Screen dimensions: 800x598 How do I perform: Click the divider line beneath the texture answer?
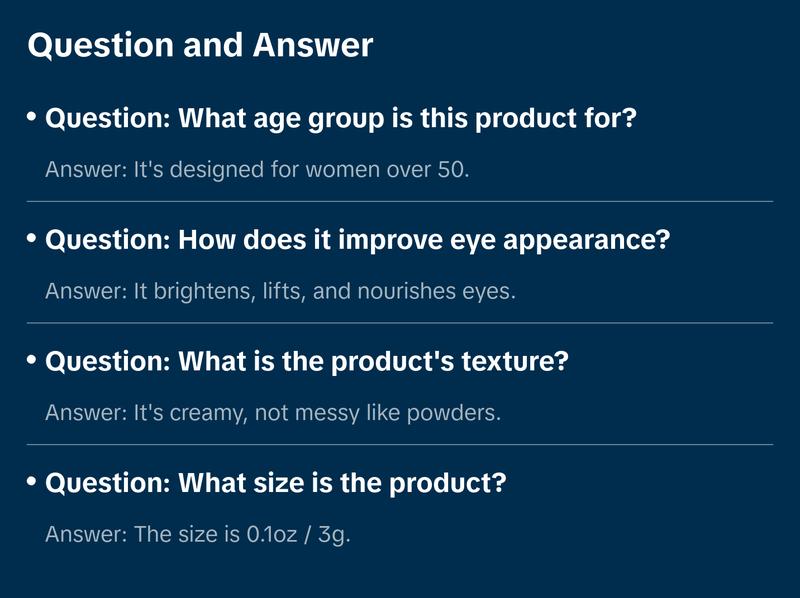pyautogui.click(x=400, y=444)
